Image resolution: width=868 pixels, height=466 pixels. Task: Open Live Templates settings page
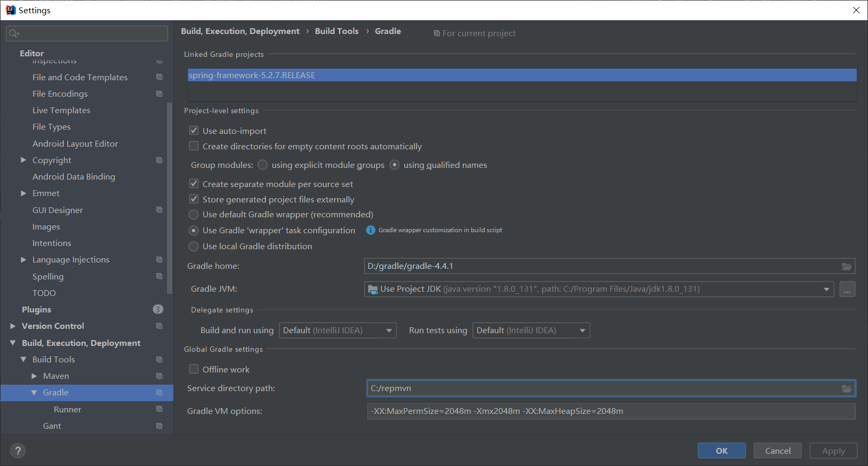(x=61, y=110)
